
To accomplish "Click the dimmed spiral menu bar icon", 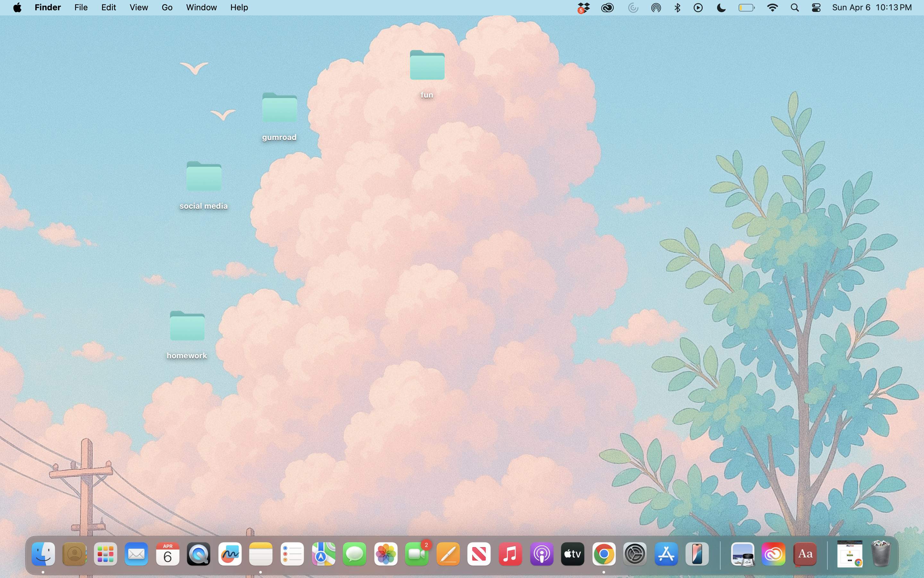I will (633, 8).
